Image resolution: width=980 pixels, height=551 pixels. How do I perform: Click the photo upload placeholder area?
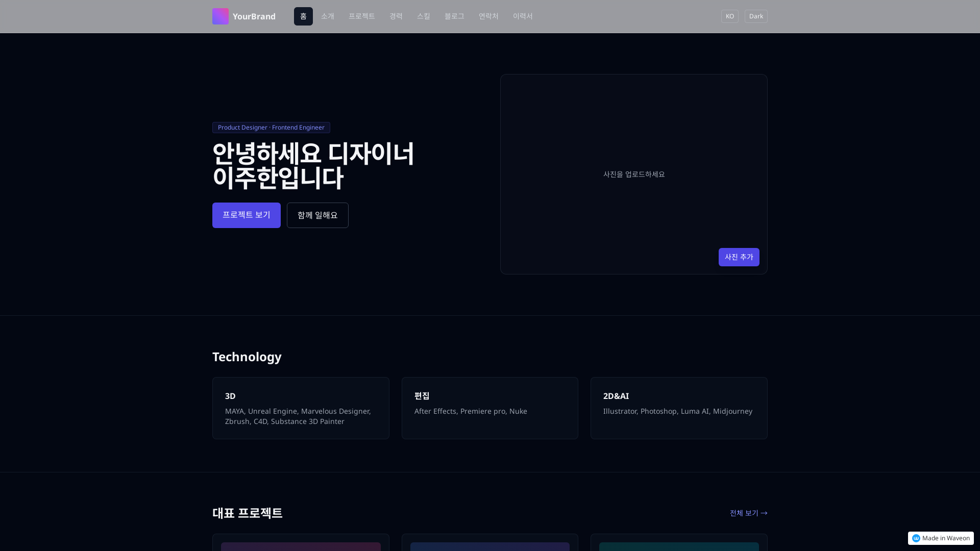tap(633, 174)
